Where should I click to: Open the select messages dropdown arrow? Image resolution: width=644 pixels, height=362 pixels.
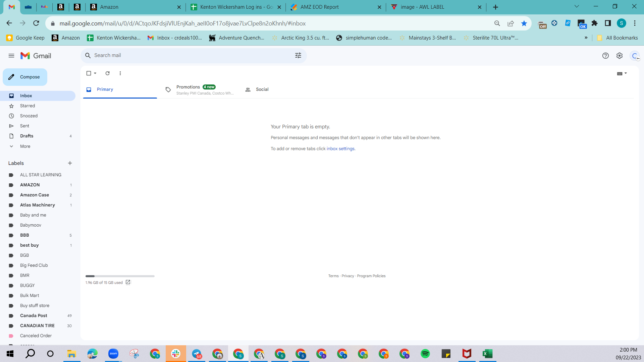pos(95,73)
